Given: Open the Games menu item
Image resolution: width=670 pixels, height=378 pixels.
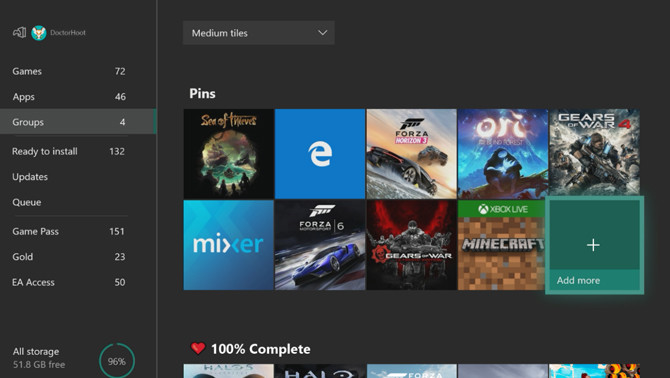Looking at the screenshot, I should pyautogui.click(x=78, y=71).
